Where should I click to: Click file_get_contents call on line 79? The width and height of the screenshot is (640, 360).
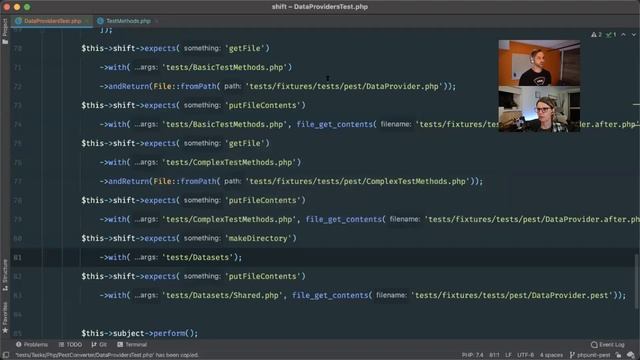343,220
